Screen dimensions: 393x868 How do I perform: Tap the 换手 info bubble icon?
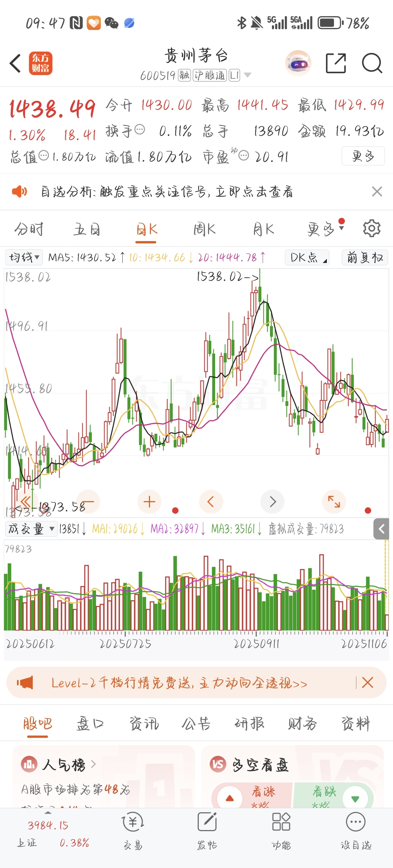tap(139, 129)
